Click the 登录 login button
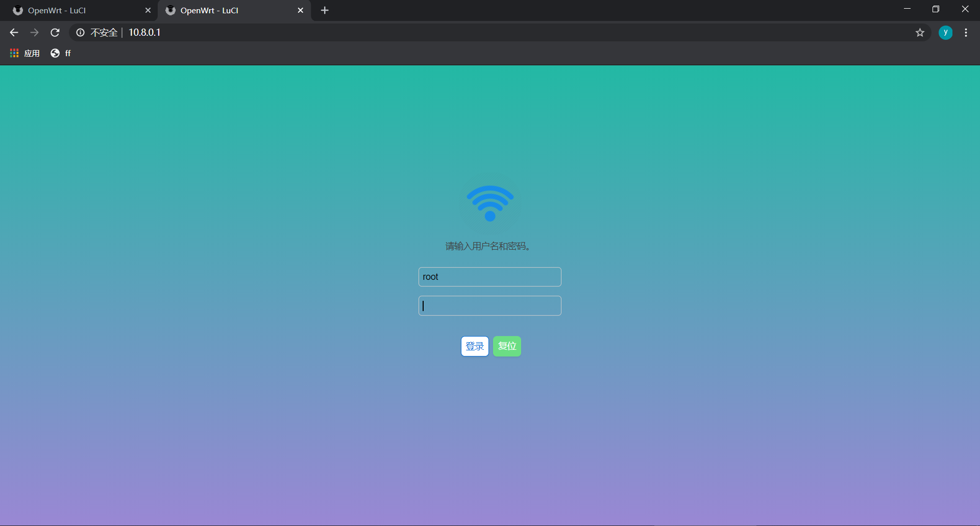The width and height of the screenshot is (980, 526). tap(475, 346)
